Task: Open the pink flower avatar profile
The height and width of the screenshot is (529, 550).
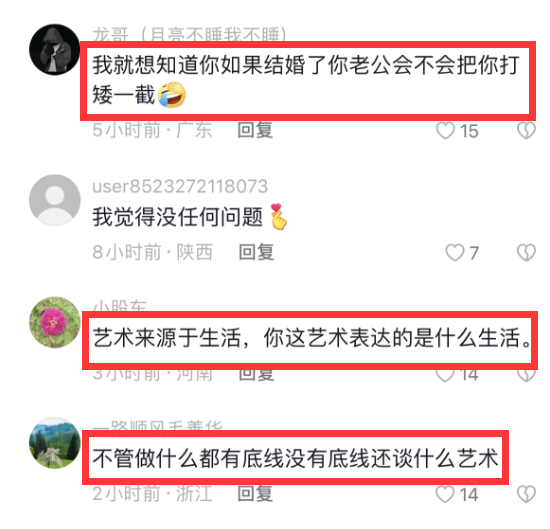Action: click(54, 322)
